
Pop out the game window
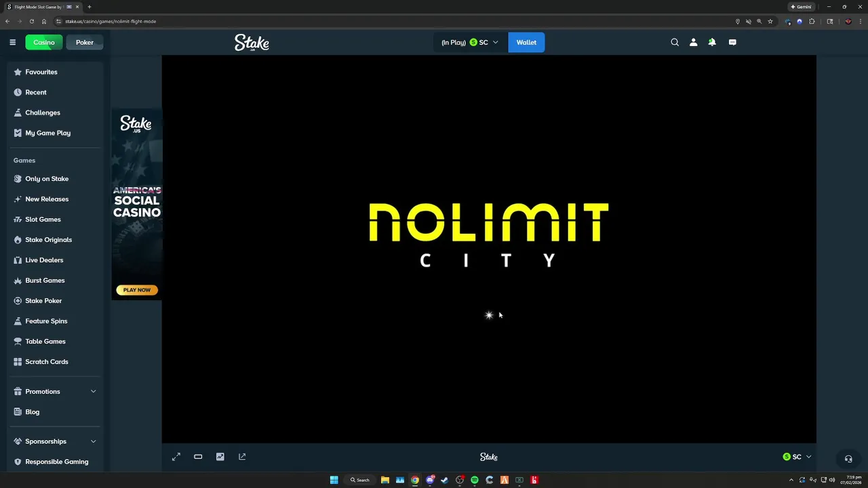(x=242, y=457)
